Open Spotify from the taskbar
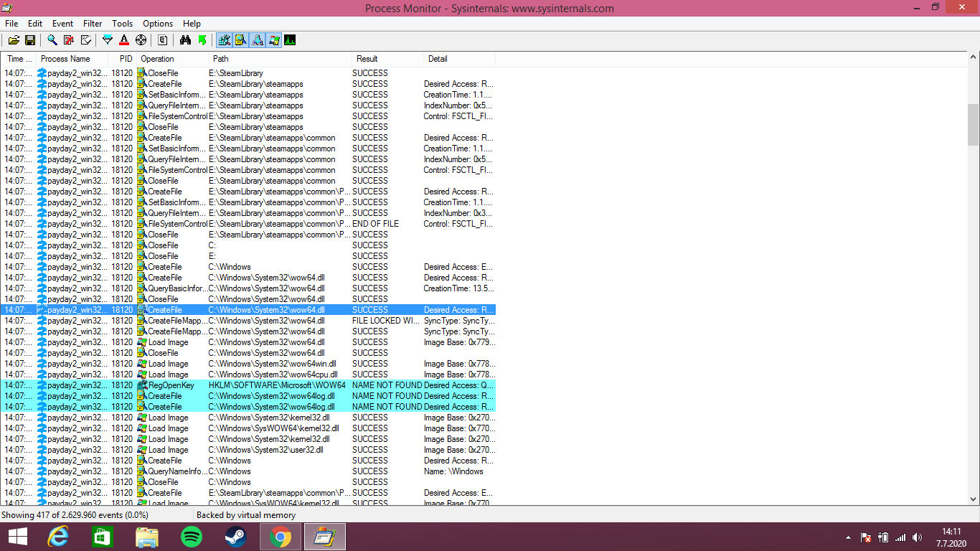 click(191, 537)
